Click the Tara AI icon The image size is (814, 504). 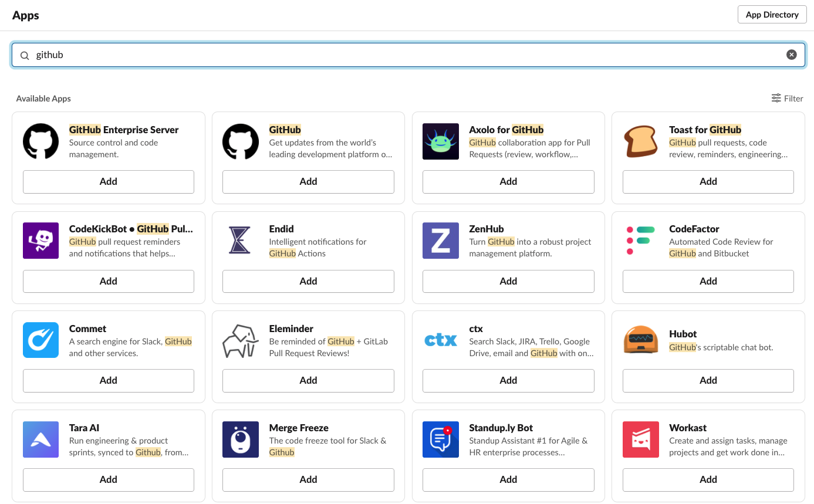(40, 439)
